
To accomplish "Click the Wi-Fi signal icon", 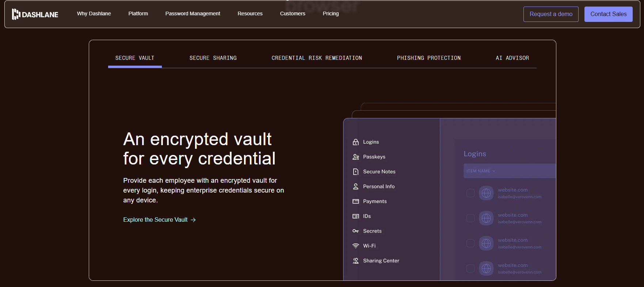I will pos(355,246).
